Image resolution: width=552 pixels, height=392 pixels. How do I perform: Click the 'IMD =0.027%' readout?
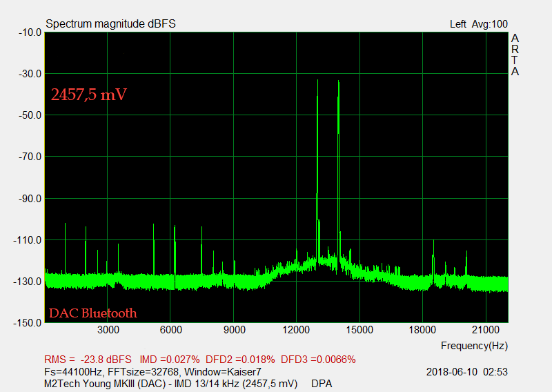click(170, 360)
